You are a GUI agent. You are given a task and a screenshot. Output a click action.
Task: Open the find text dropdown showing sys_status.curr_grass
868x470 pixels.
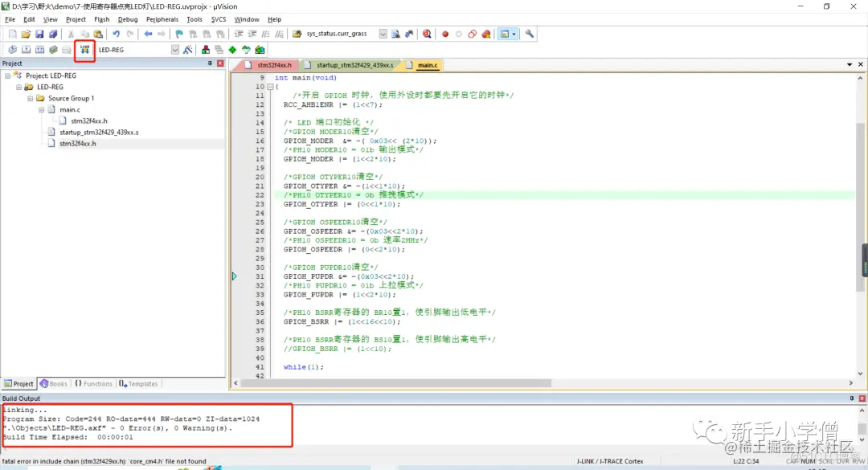(x=383, y=34)
